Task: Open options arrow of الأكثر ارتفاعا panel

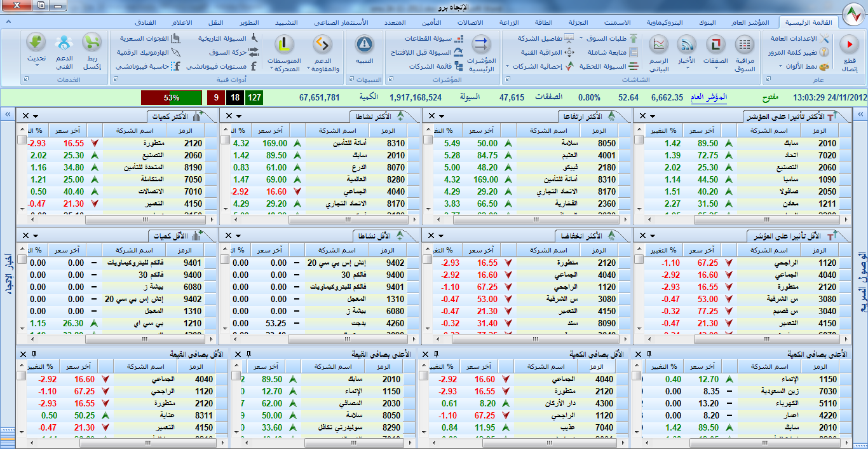Action: point(442,116)
